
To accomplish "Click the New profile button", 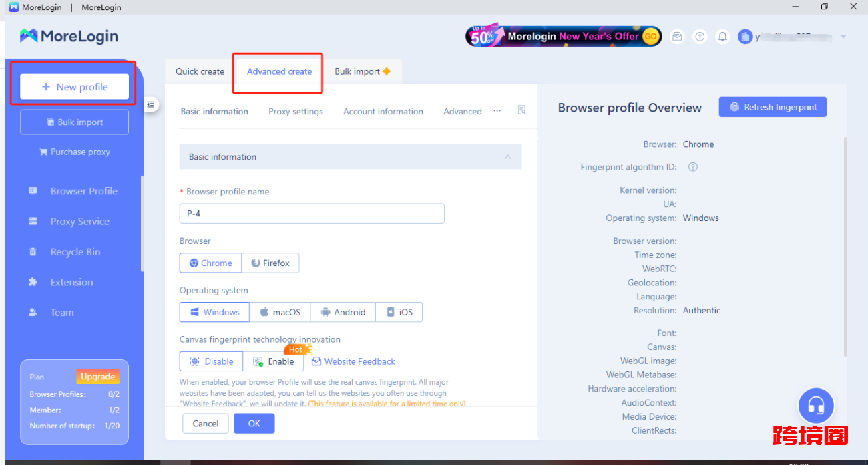I will tap(74, 87).
